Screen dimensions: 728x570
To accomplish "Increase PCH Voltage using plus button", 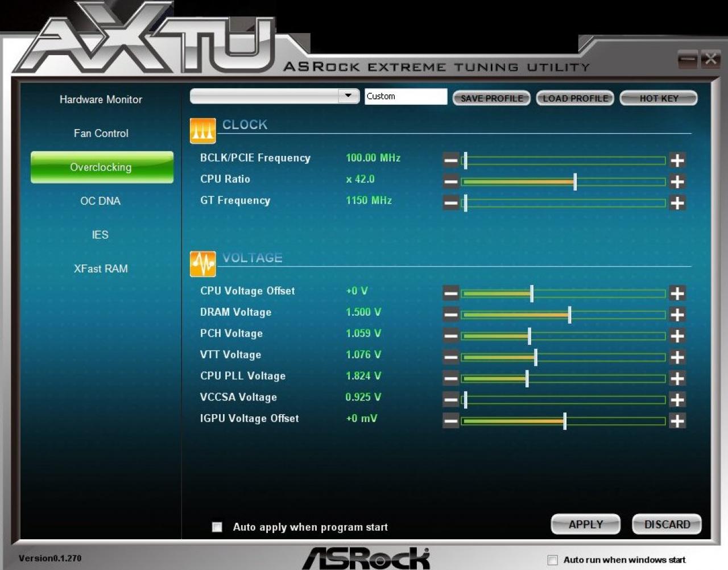I will click(x=677, y=336).
